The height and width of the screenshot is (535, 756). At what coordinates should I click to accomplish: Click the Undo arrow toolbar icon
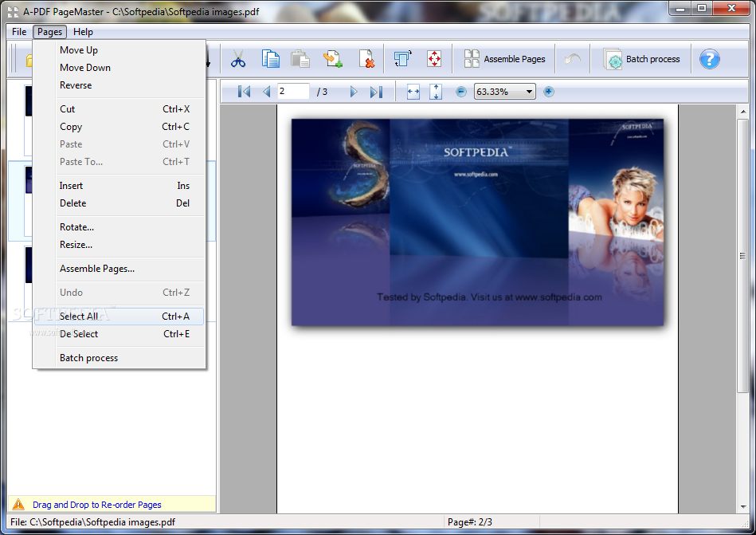pyautogui.click(x=572, y=59)
